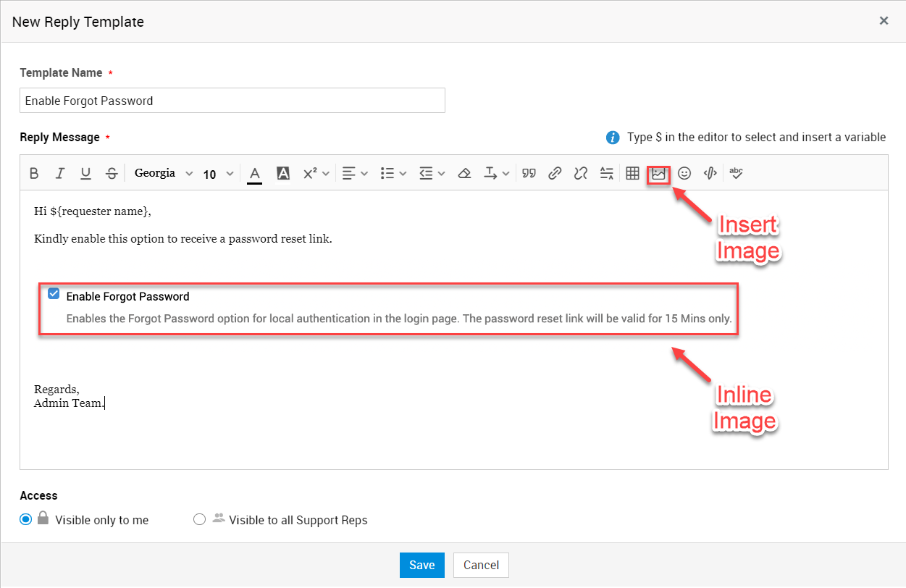Save the reply template
The width and height of the screenshot is (906, 588).
[x=421, y=565]
